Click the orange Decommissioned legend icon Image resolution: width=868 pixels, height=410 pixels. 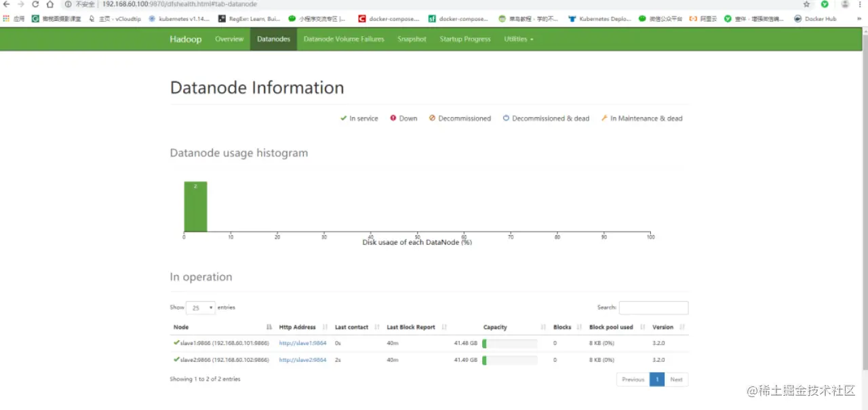click(x=432, y=119)
